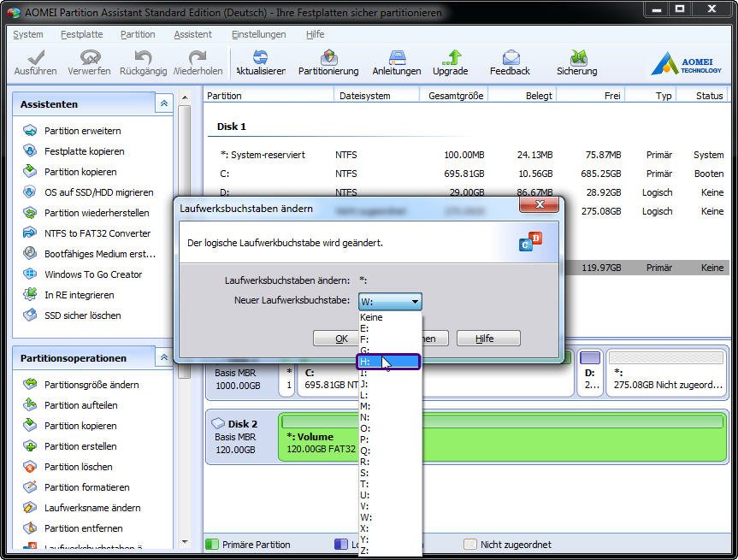This screenshot has height=560, width=738.
Task: Open the Sicherung toolbar icon
Action: (x=577, y=62)
